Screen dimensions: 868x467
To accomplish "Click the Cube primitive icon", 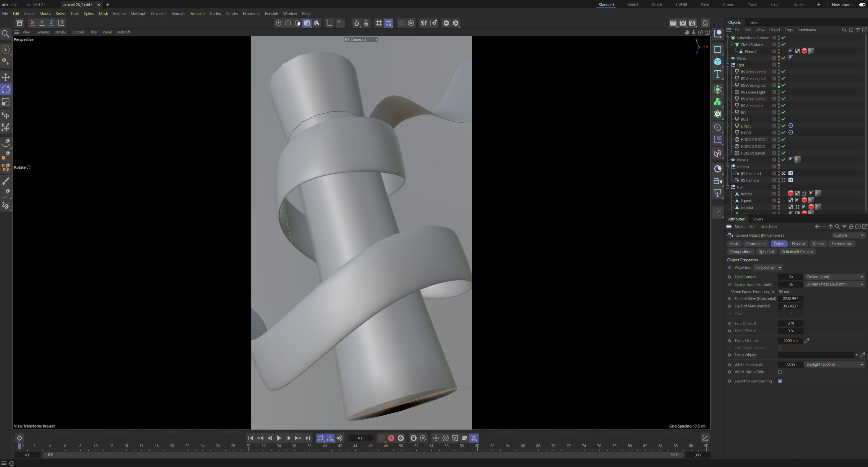I will click(718, 62).
